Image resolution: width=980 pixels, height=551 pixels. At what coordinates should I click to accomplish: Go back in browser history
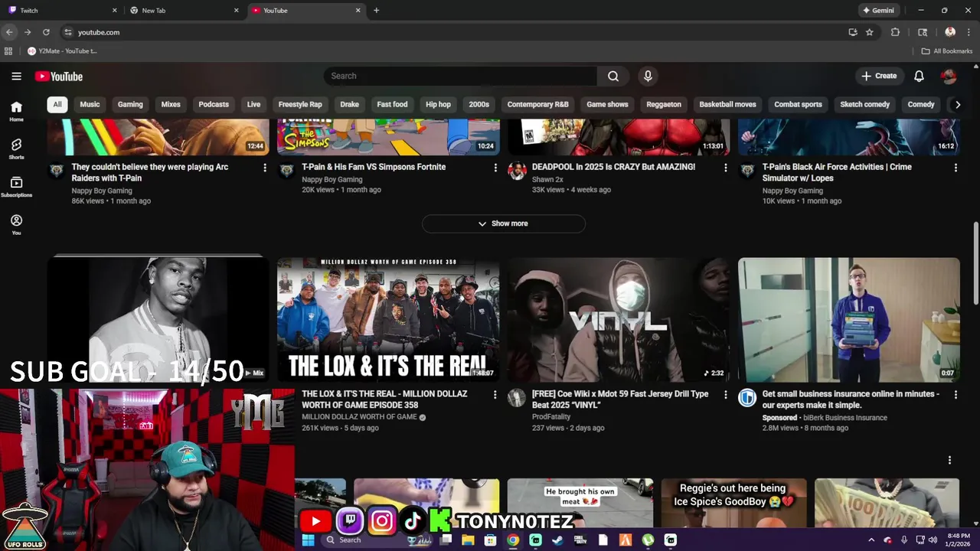[x=9, y=32]
